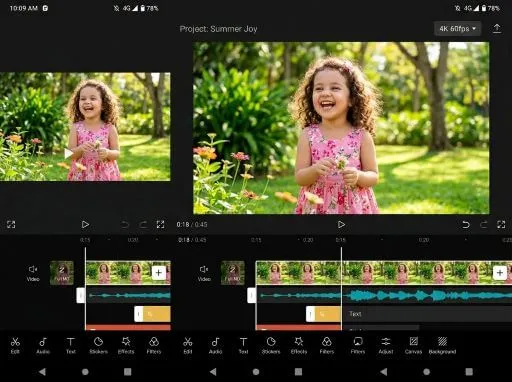512x382 pixels.
Task: Select the cover thumbnail in narrow editor timeline
Action: click(x=62, y=273)
